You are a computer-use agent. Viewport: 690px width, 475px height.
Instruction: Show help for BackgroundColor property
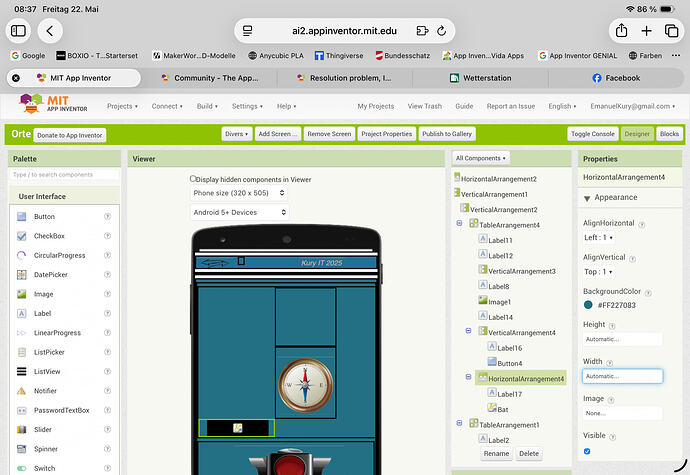(648, 293)
